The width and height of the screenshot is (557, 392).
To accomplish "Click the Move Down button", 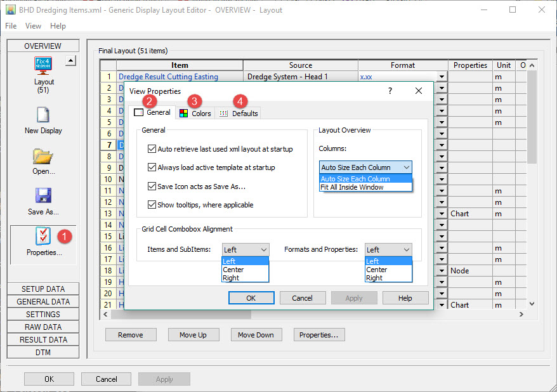I will [256, 335].
